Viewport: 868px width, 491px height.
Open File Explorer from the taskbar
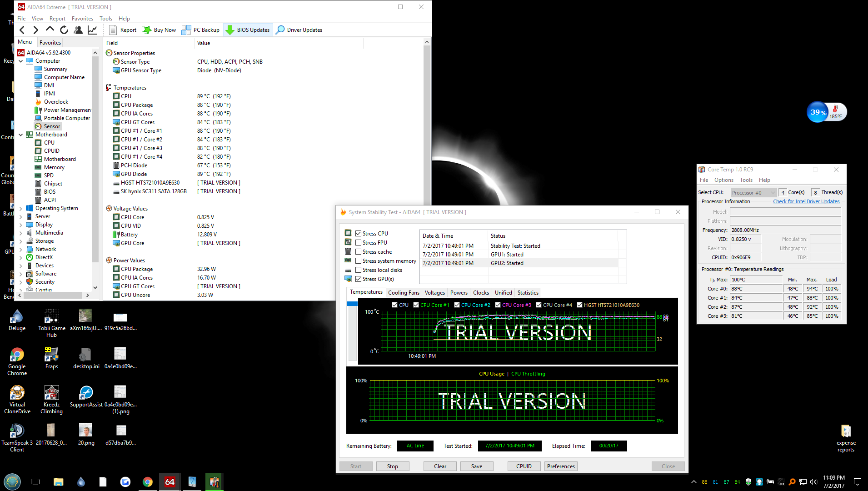pos(58,481)
